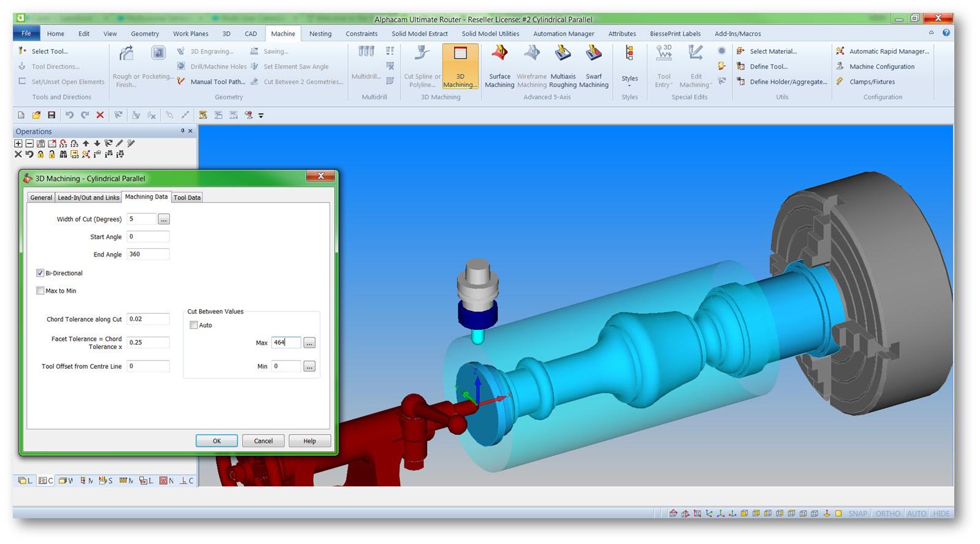
Task: Click the browse button beside the Min value
Action: point(310,367)
